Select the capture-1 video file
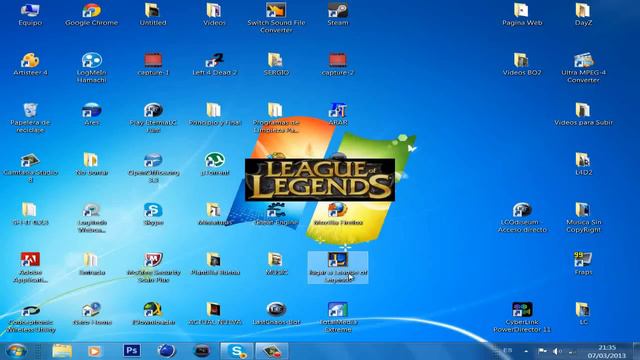The image size is (640, 360). coord(153,64)
